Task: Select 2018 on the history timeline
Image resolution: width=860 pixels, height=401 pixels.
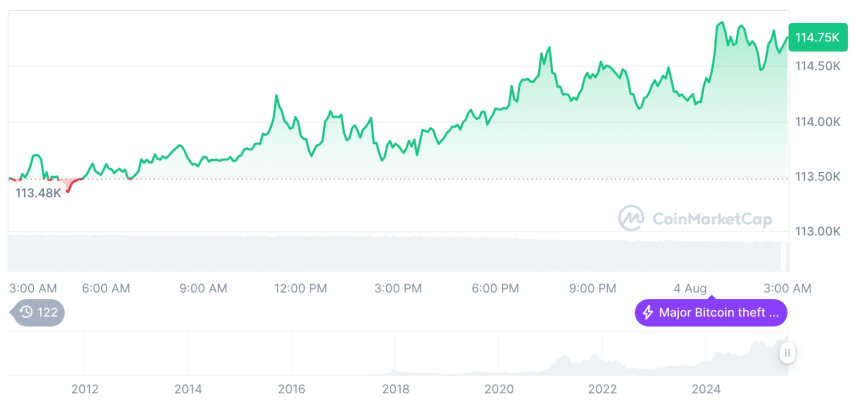Action: [395, 388]
